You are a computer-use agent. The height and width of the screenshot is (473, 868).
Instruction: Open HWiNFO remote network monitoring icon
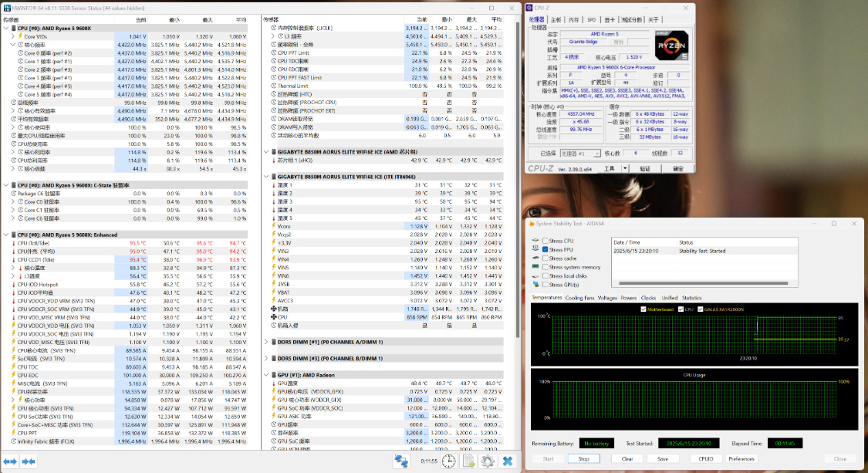tap(401, 461)
